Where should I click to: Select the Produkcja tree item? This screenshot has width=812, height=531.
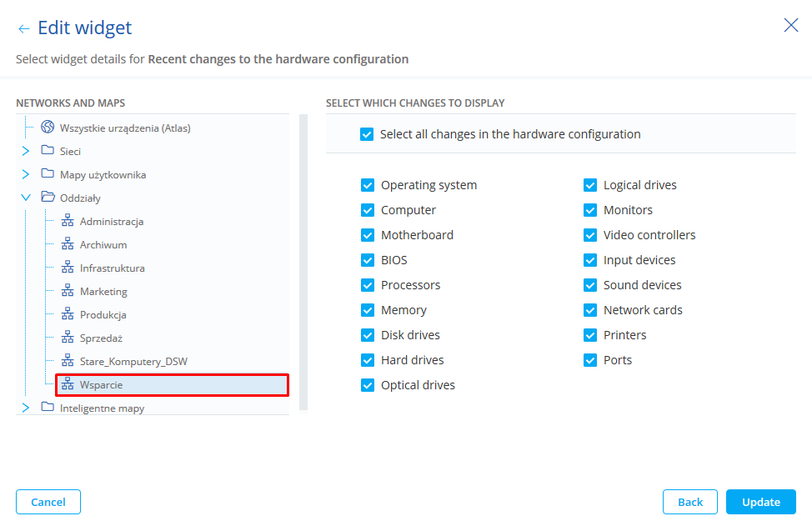point(103,314)
